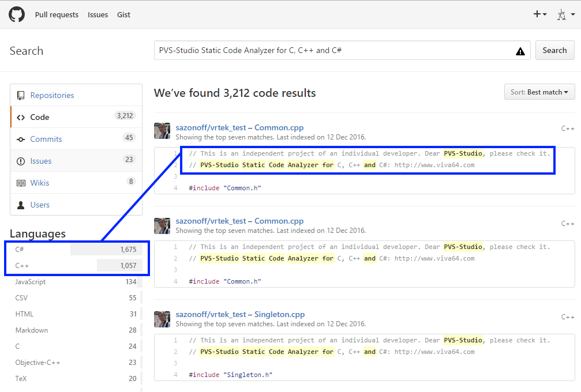Viewport: 581px width, 392px height.
Task: Click the Issues count badge 23 in results sidebar
Action: click(129, 159)
